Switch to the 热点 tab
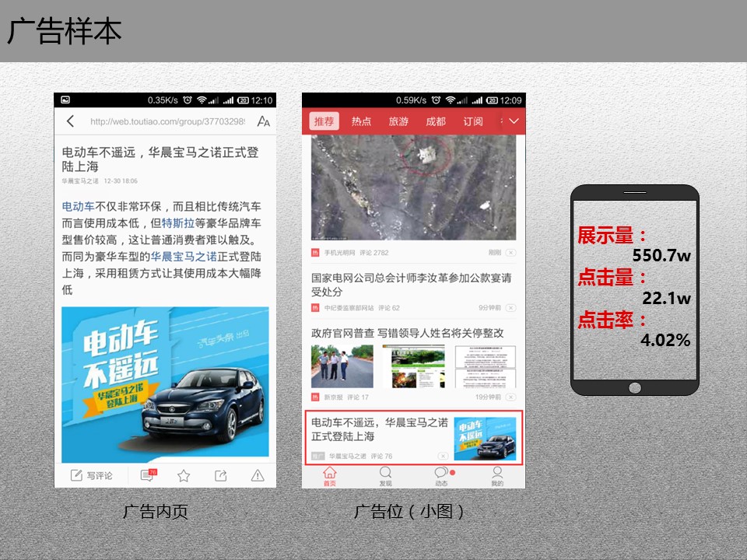This screenshot has height=560, width=747. pyautogui.click(x=361, y=121)
